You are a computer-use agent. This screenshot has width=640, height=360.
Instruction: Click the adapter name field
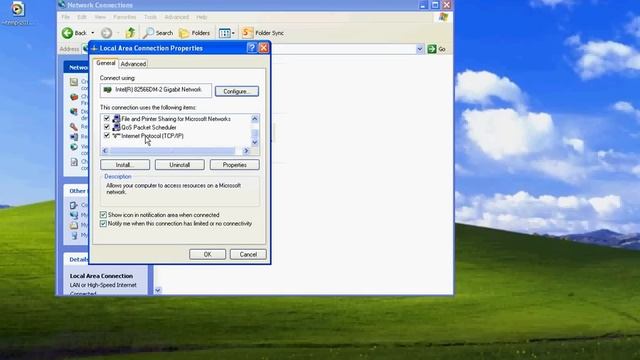pos(156,90)
